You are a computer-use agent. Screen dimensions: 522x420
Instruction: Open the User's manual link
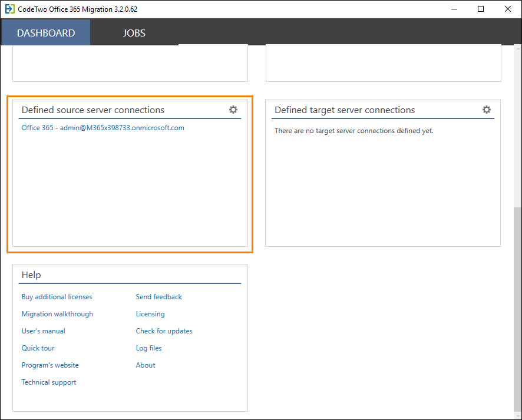click(x=43, y=331)
